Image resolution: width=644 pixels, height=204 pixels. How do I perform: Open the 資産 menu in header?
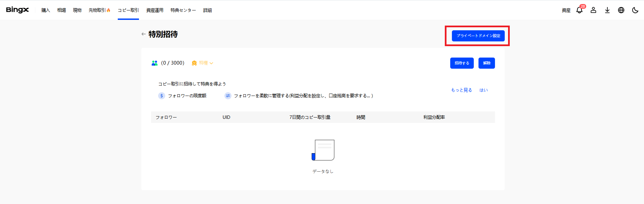[566, 10]
